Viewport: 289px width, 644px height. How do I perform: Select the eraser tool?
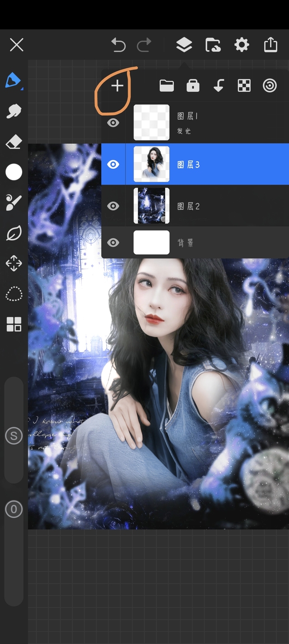tap(14, 142)
